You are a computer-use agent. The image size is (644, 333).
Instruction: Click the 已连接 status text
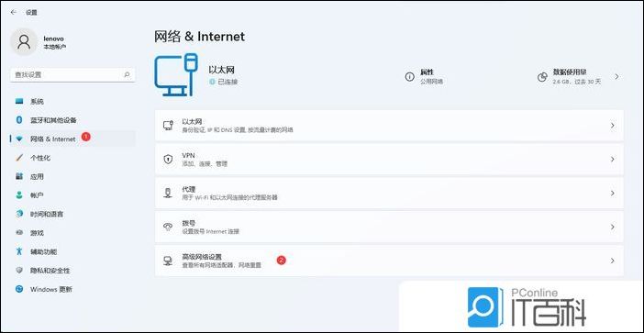point(228,83)
